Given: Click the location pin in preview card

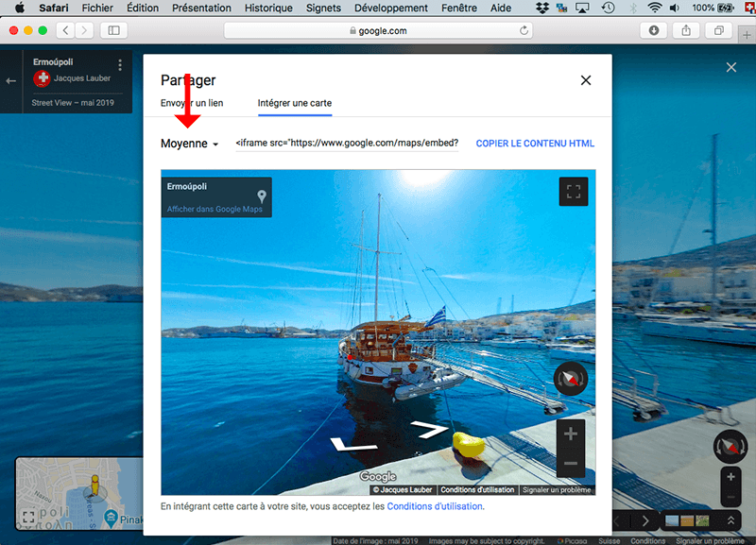Looking at the screenshot, I should 262,196.
